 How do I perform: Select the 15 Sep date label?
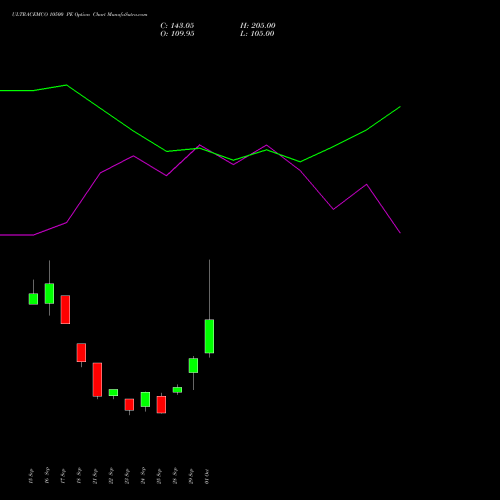coord(31,476)
